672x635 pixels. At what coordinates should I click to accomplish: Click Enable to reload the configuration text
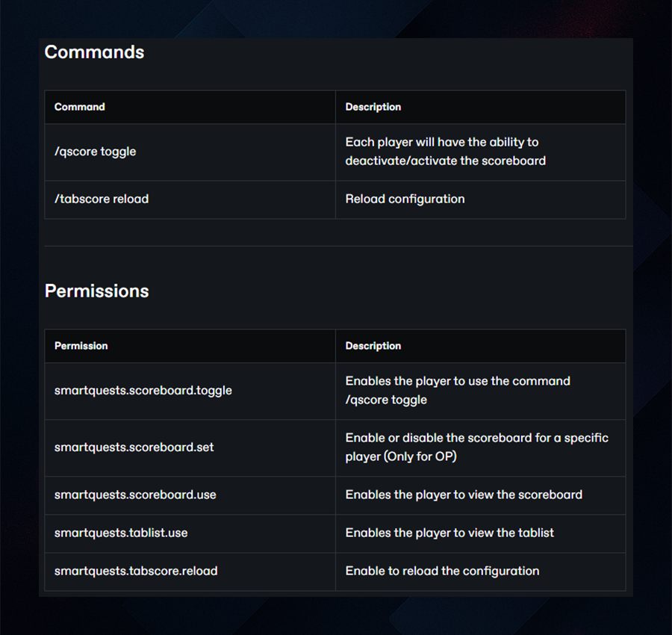pos(442,571)
